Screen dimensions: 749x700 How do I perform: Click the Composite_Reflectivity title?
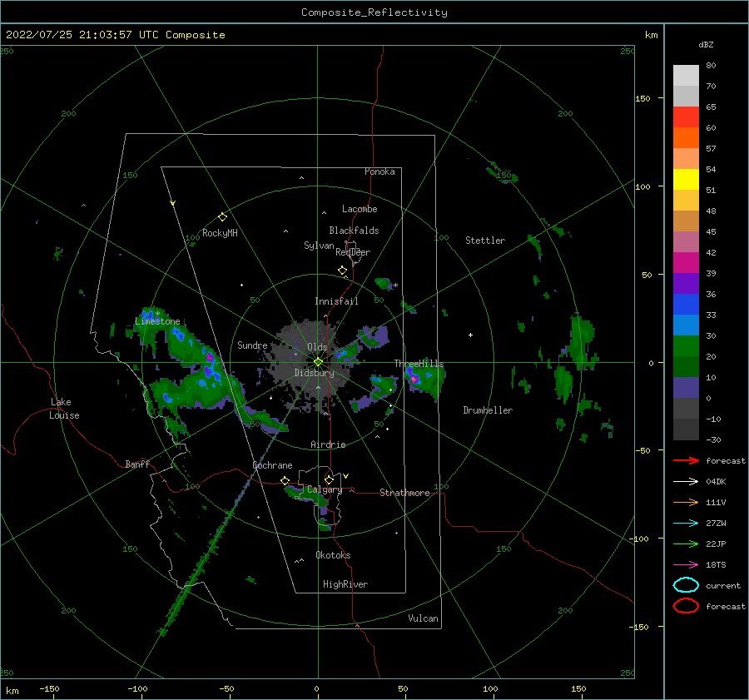pyautogui.click(x=374, y=12)
